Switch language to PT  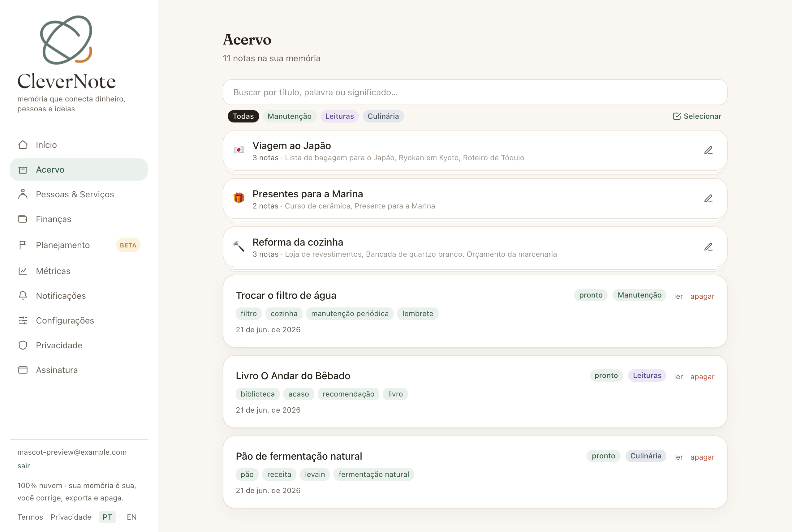pyautogui.click(x=107, y=517)
